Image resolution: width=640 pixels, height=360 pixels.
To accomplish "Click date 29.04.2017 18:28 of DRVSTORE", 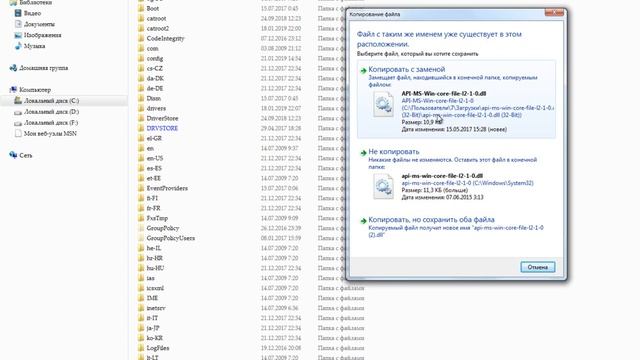I will [x=281, y=128].
